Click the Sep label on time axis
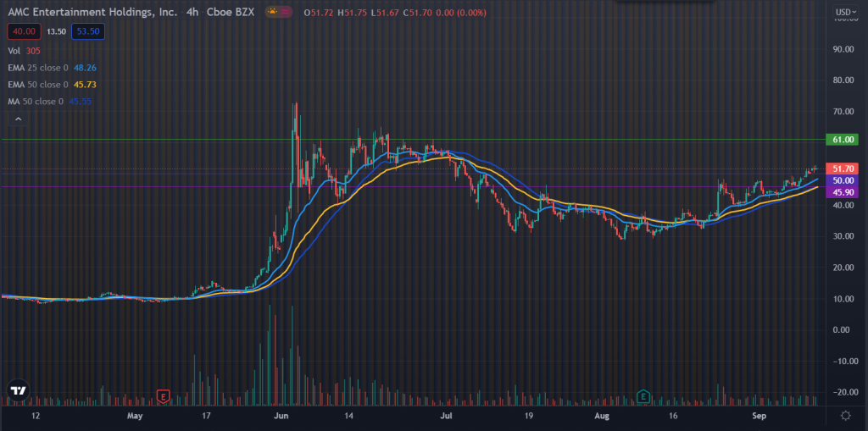Screen dimensions: 868x431 coord(759,416)
